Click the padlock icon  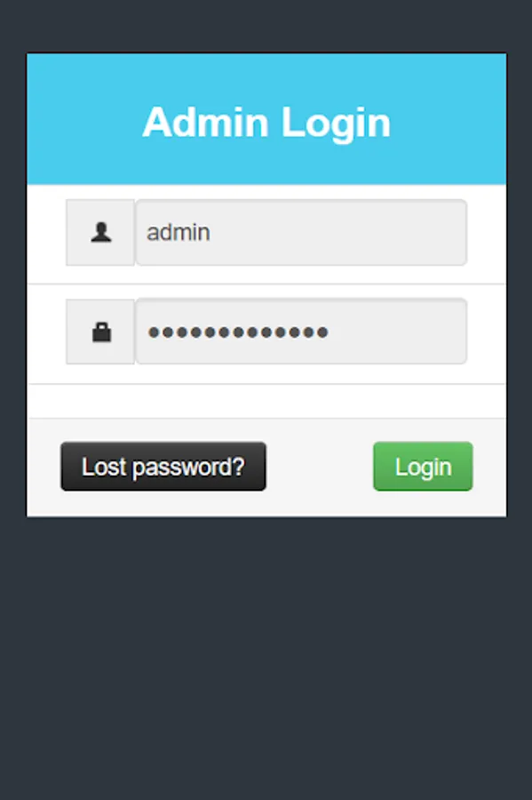101,332
